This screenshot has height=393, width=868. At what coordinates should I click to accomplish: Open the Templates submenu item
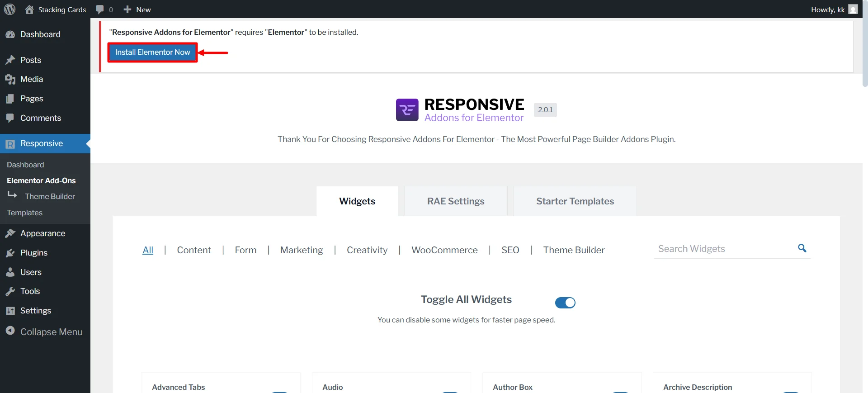[x=24, y=213]
